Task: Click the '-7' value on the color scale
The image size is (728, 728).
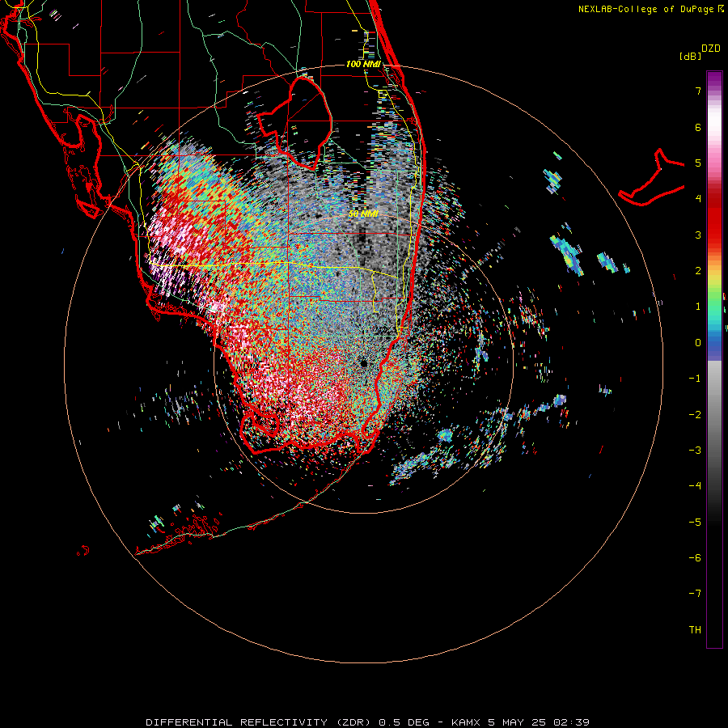Action: pyautogui.click(x=695, y=594)
